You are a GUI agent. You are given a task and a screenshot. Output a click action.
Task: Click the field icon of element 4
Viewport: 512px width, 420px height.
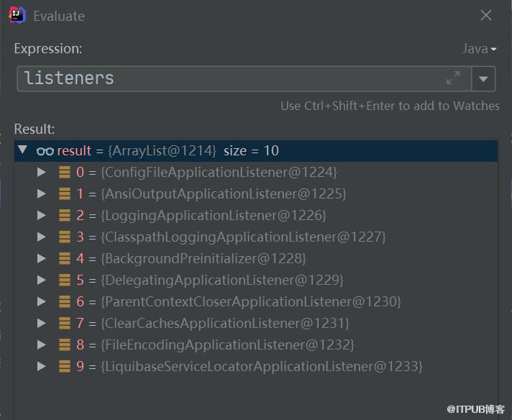(64, 258)
